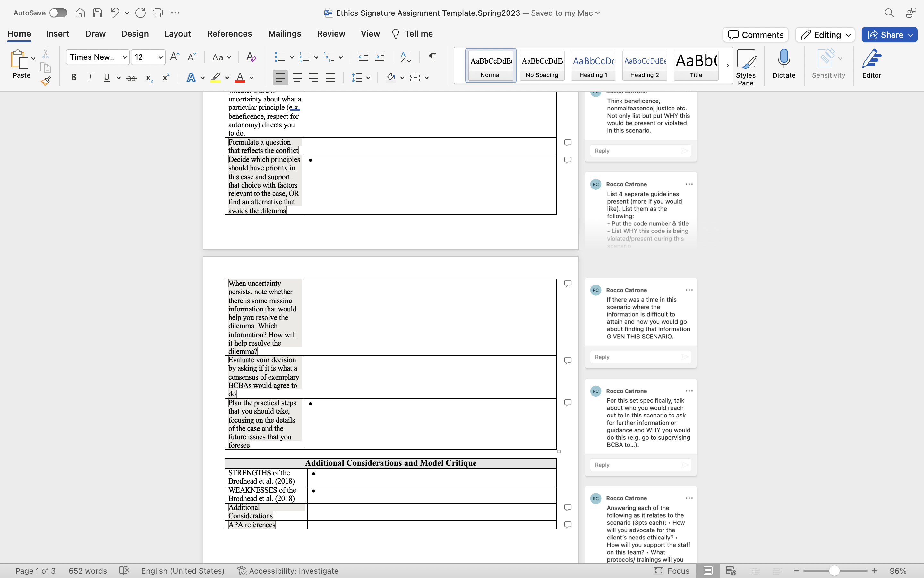Click the Save floppy disk icon
The width and height of the screenshot is (924, 578).
coord(97,13)
